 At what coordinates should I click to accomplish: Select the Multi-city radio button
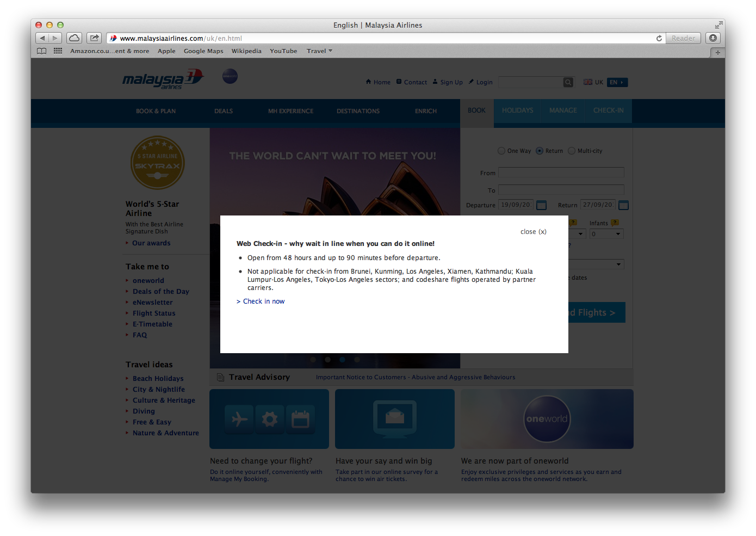[572, 151]
